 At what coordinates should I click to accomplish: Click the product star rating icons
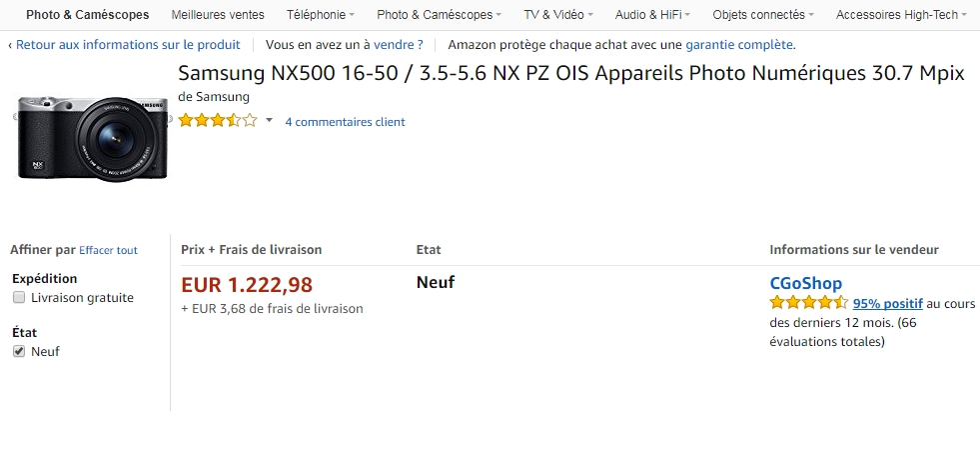[x=218, y=120]
